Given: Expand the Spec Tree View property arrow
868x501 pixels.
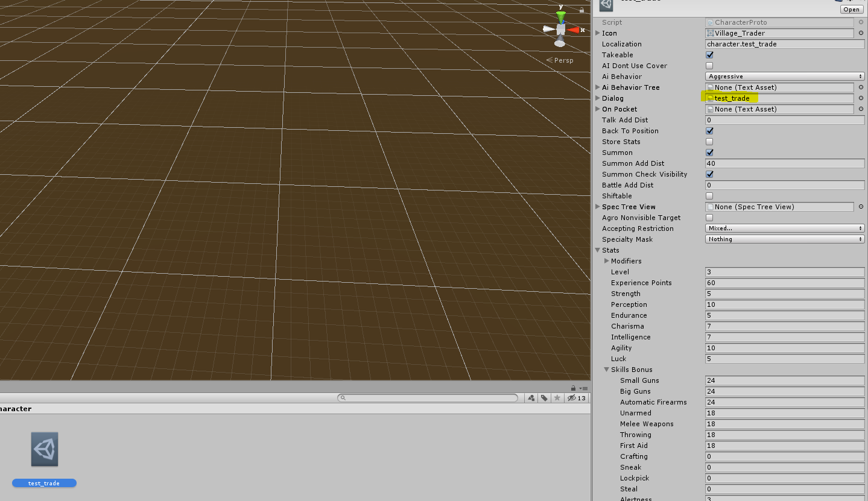Looking at the screenshot, I should (x=598, y=207).
